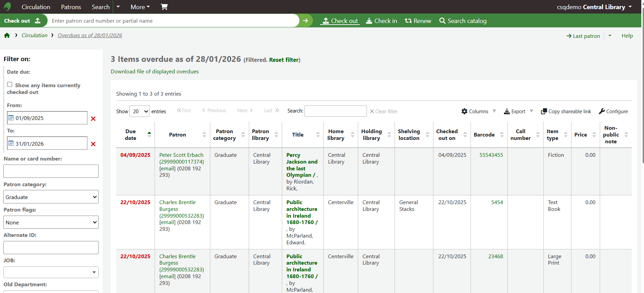This screenshot has width=644, height=293.
Task: Change the Show entries count dropdown
Action: (139, 111)
